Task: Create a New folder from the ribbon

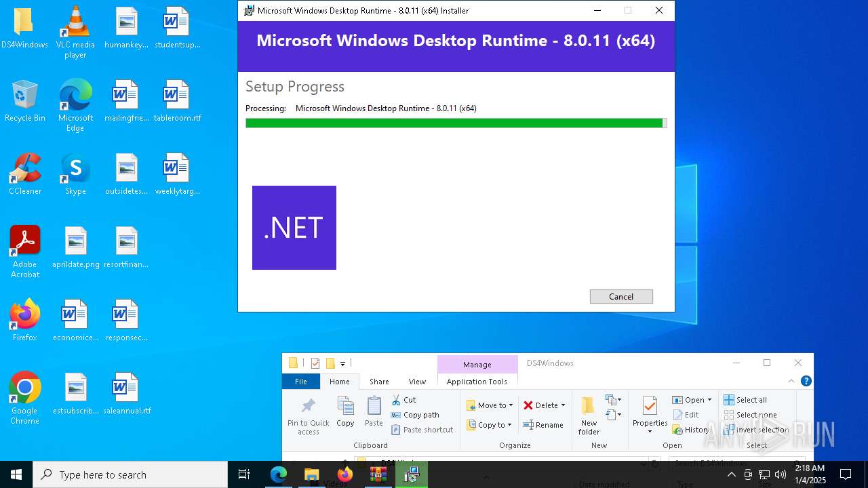Action: click(x=589, y=416)
